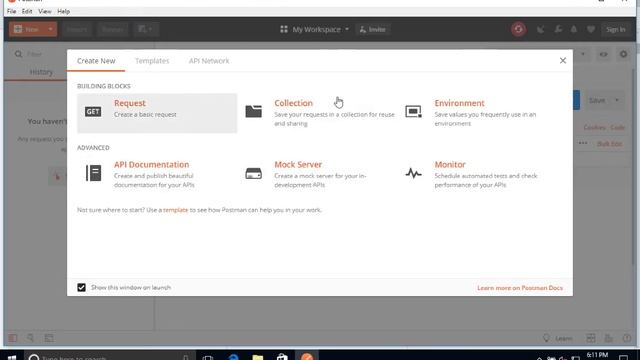Click the Environment heading link
The image size is (640, 360).
459,103
